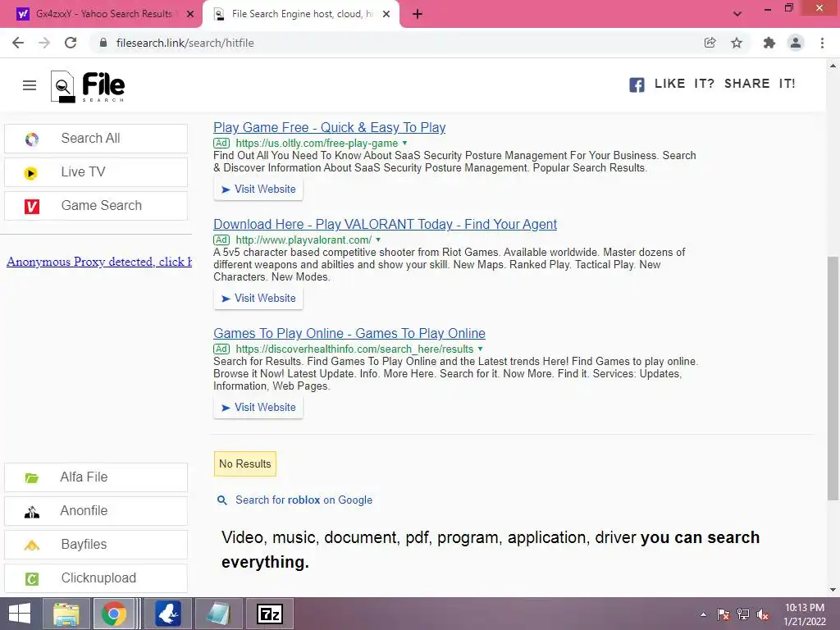The height and width of the screenshot is (630, 840).
Task: Click the Anonymous Proxy detected link
Action: point(99,262)
